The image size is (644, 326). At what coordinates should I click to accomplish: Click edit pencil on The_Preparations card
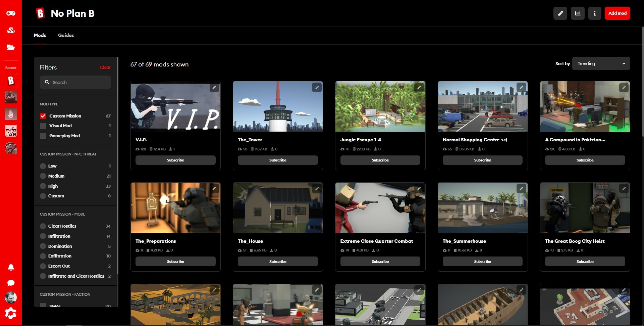tap(214, 189)
